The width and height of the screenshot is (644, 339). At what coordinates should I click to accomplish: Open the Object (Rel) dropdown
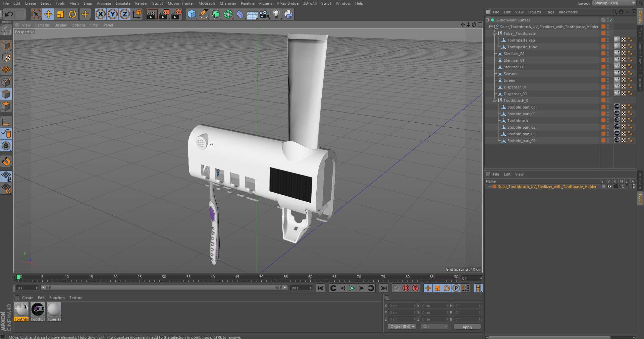click(402, 327)
